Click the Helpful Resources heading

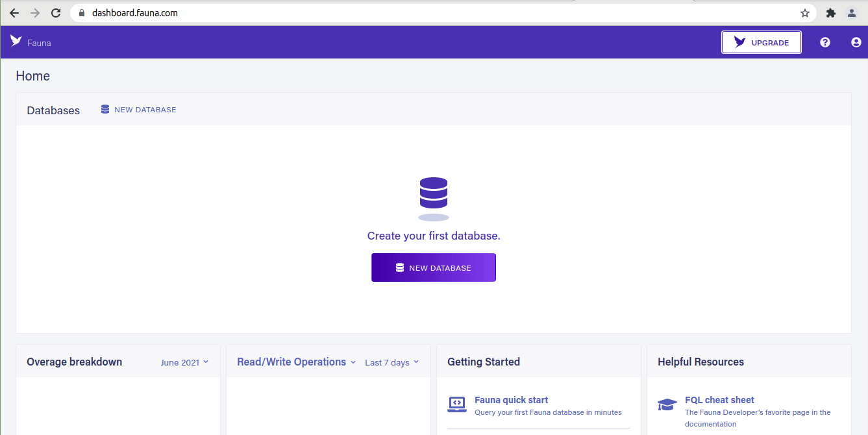click(701, 362)
